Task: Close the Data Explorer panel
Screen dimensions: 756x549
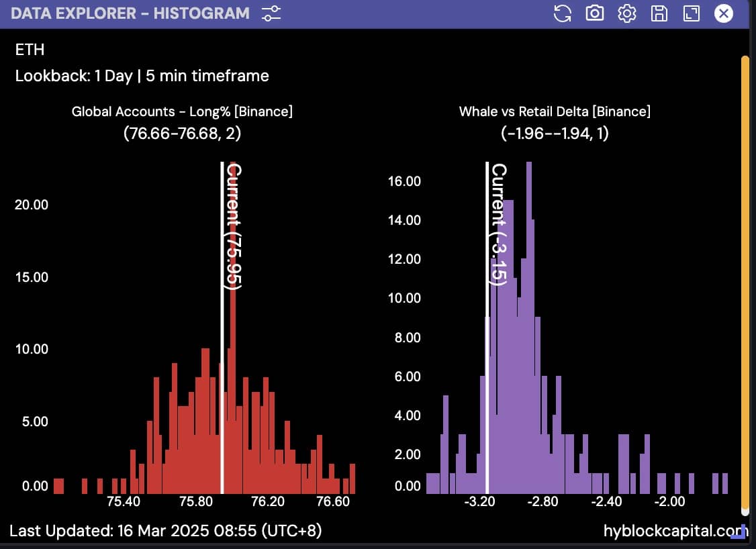Action: click(x=723, y=13)
